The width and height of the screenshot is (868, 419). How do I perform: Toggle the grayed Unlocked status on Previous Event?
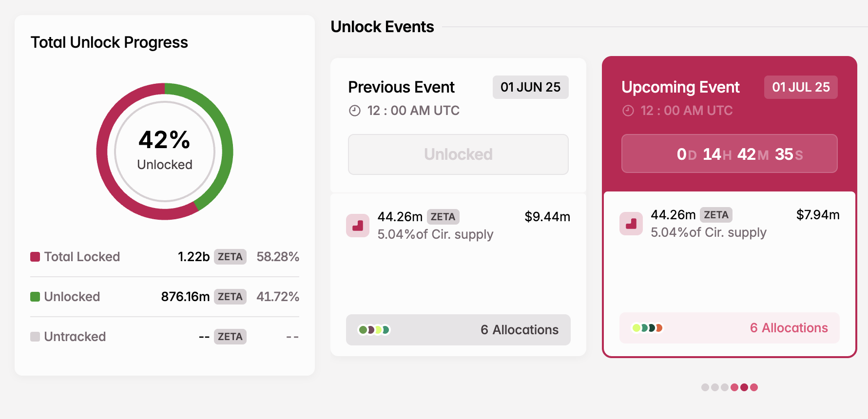(458, 154)
